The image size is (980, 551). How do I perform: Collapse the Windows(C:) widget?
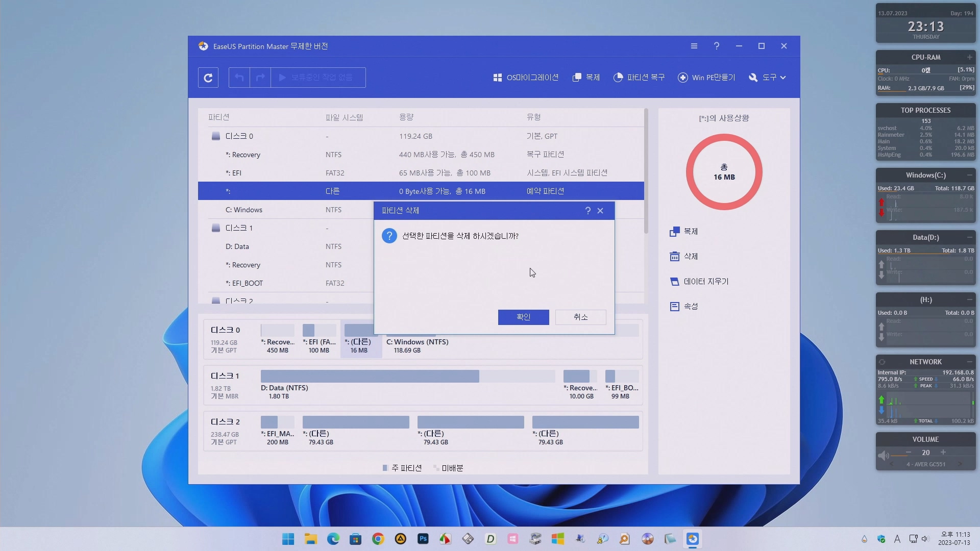pos(969,175)
